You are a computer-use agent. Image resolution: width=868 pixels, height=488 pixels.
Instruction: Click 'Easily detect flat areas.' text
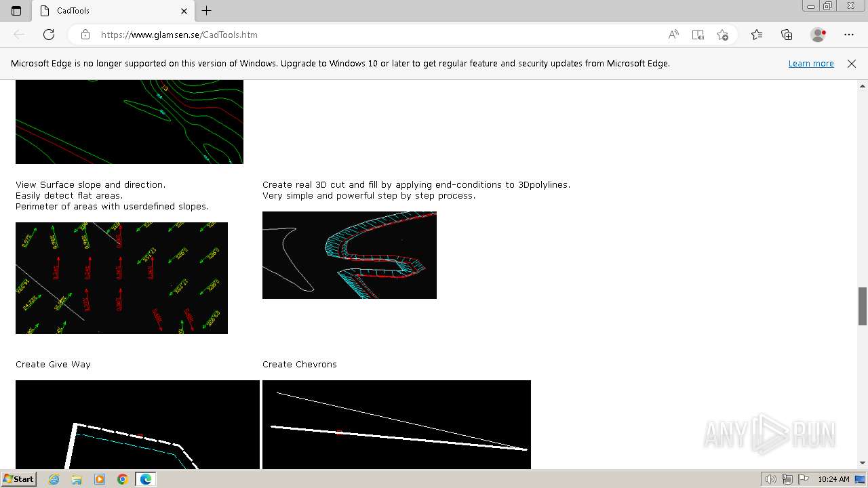click(x=69, y=195)
